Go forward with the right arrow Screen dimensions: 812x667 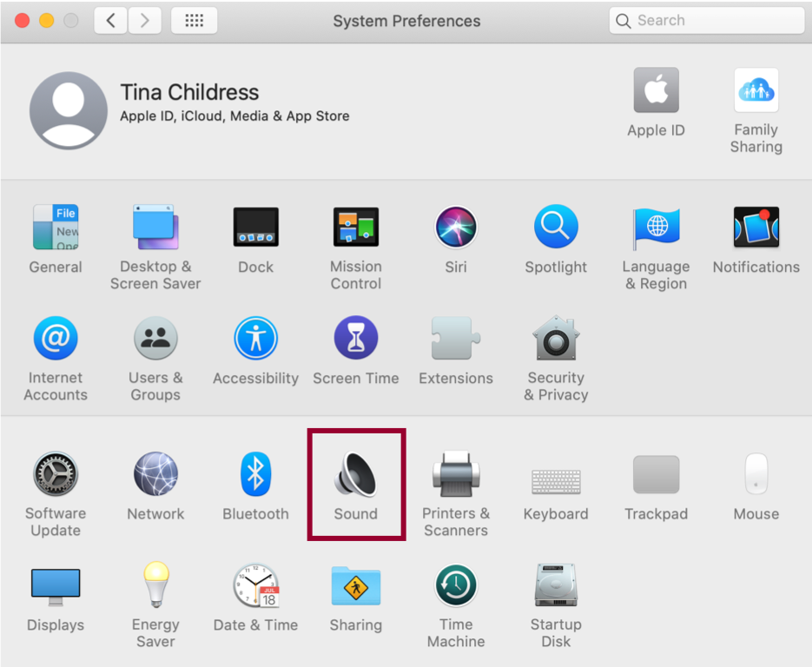click(x=145, y=21)
